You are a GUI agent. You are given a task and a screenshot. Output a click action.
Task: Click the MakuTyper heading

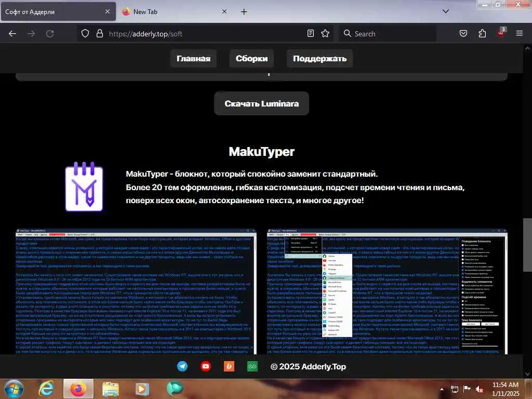(262, 151)
